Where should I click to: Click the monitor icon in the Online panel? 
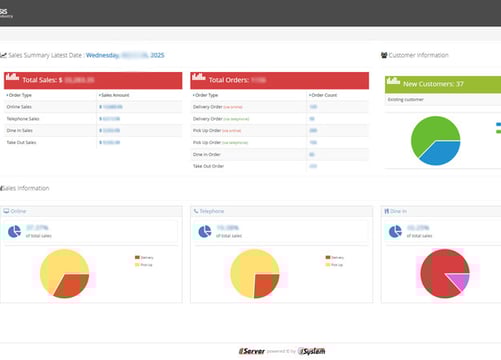(6, 211)
